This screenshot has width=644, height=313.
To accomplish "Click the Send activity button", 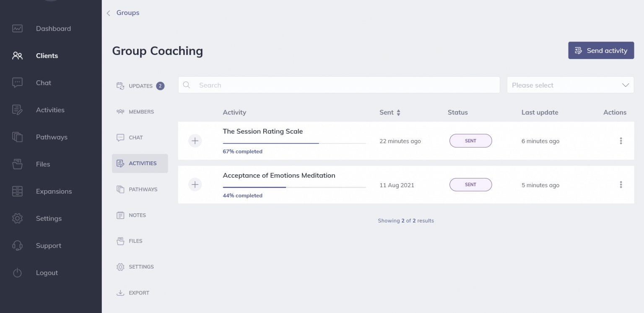I will tap(601, 50).
